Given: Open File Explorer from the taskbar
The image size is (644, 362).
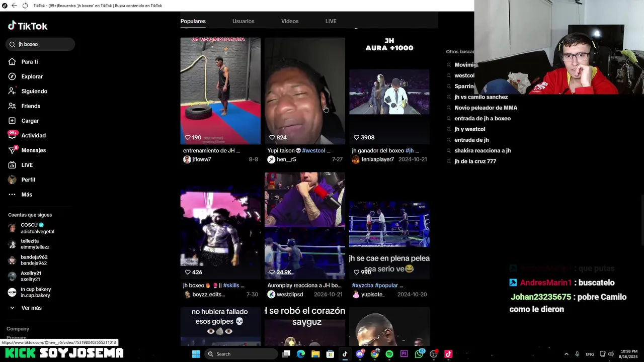Looking at the screenshot, I should tap(315, 354).
